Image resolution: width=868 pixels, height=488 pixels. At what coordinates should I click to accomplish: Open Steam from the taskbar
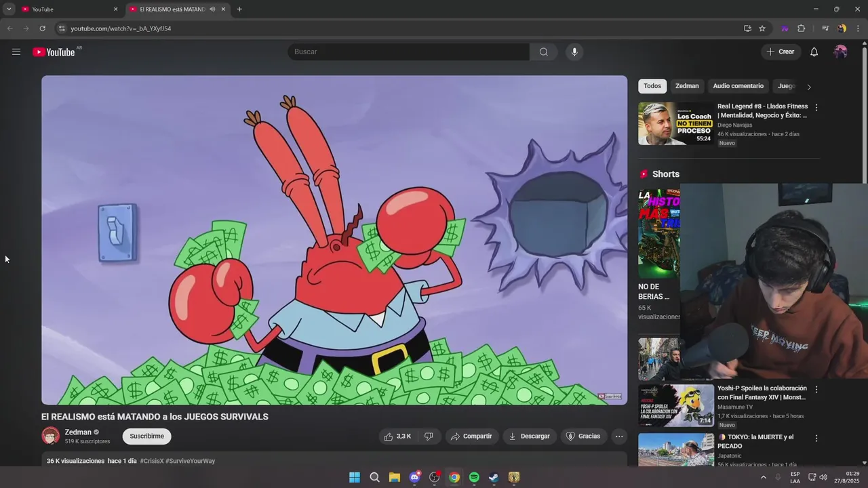point(494,477)
